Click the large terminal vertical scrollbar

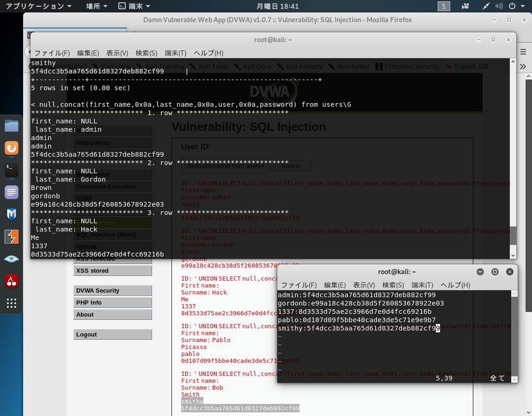point(513,235)
